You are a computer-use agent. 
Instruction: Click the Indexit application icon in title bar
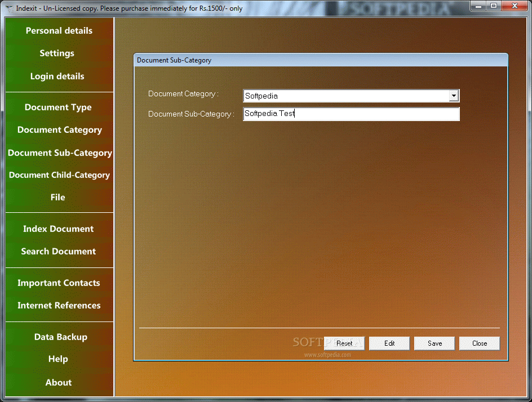(10, 8)
